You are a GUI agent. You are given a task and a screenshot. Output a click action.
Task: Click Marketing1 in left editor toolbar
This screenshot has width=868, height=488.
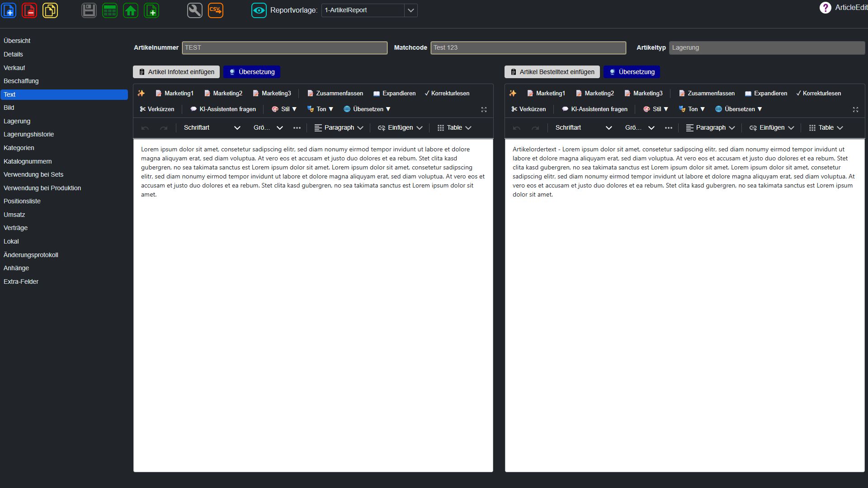coord(175,93)
